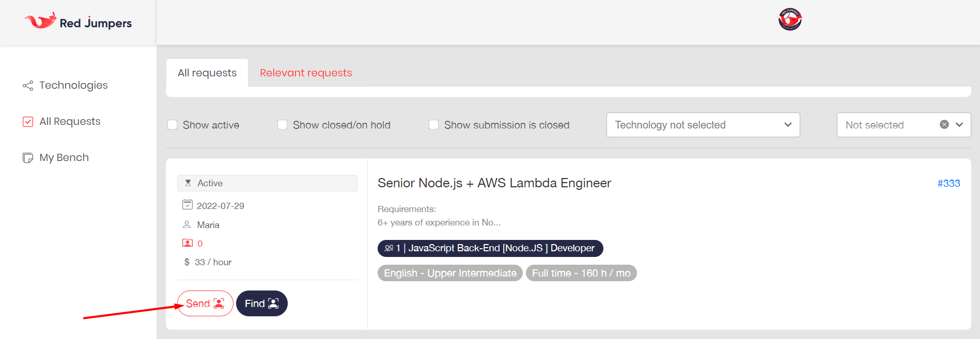Open request link #333

coord(948,183)
